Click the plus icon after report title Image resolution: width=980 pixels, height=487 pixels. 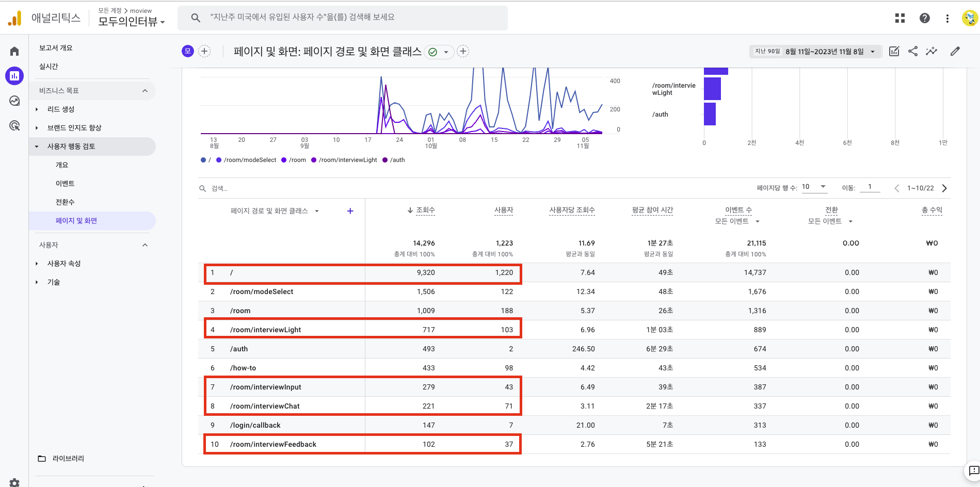pyautogui.click(x=463, y=51)
